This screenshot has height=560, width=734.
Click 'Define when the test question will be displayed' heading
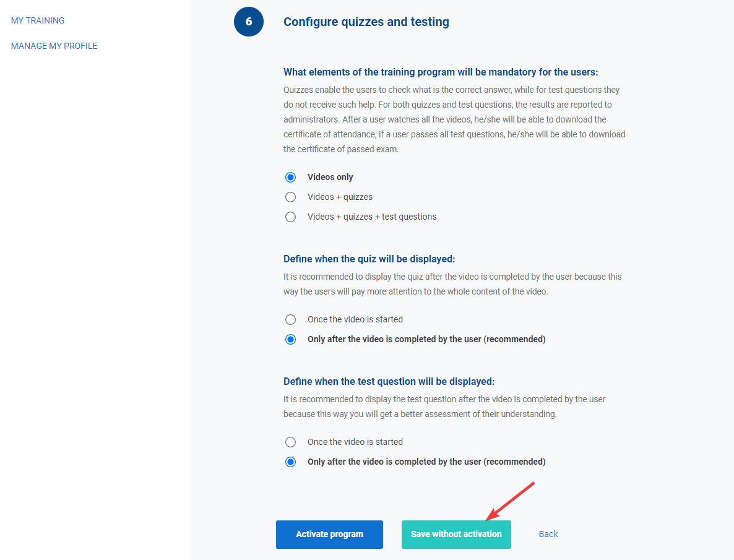pos(389,381)
